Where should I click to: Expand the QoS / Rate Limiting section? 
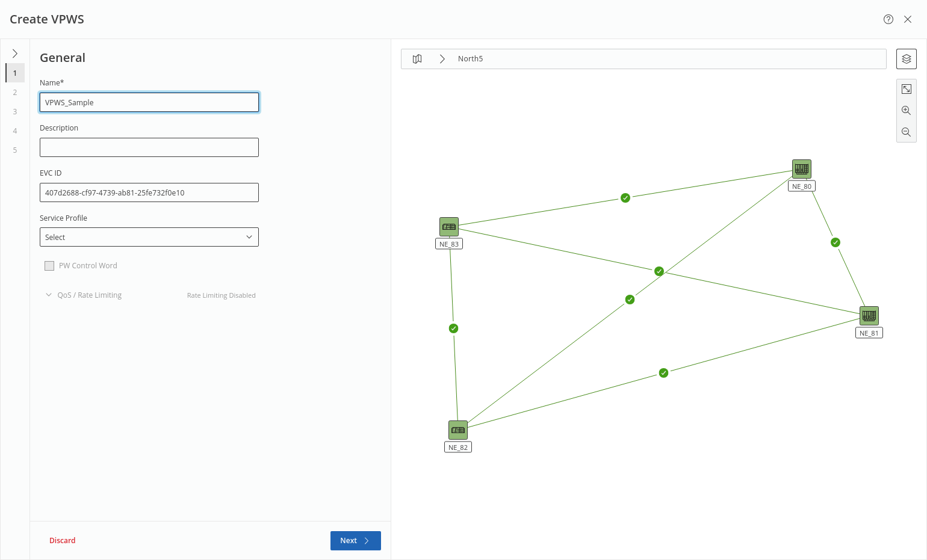pyautogui.click(x=49, y=295)
